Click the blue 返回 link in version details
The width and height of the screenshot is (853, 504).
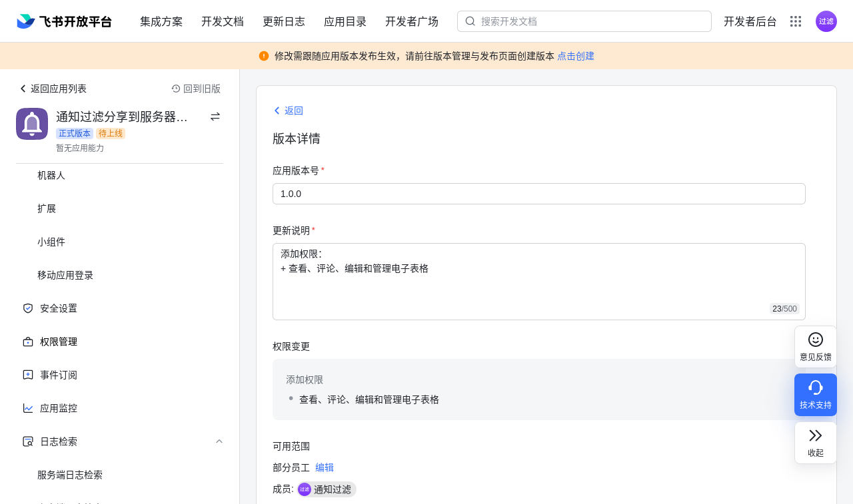pos(288,111)
